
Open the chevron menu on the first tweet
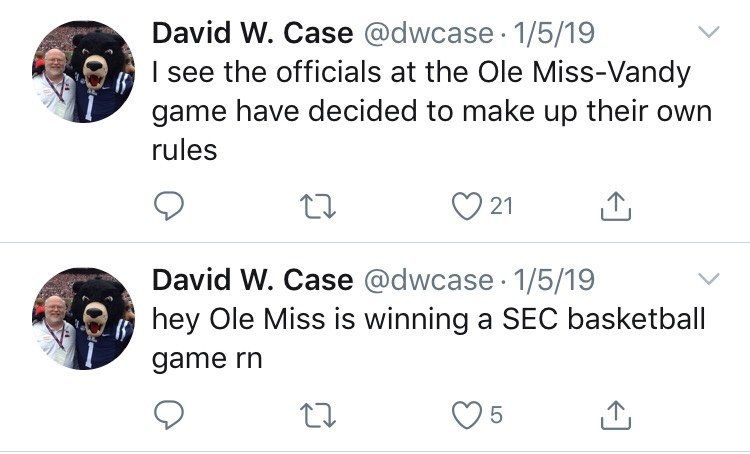coord(708,32)
